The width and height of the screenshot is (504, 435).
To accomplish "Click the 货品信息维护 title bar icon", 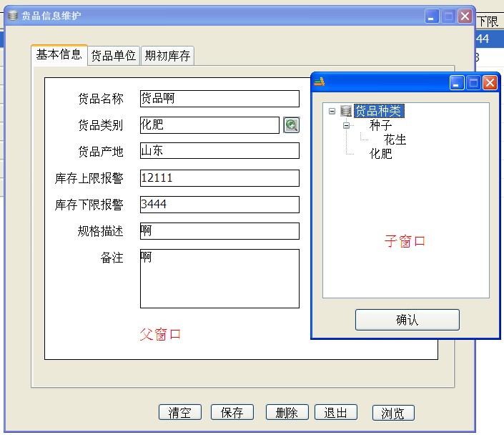I will (13, 16).
